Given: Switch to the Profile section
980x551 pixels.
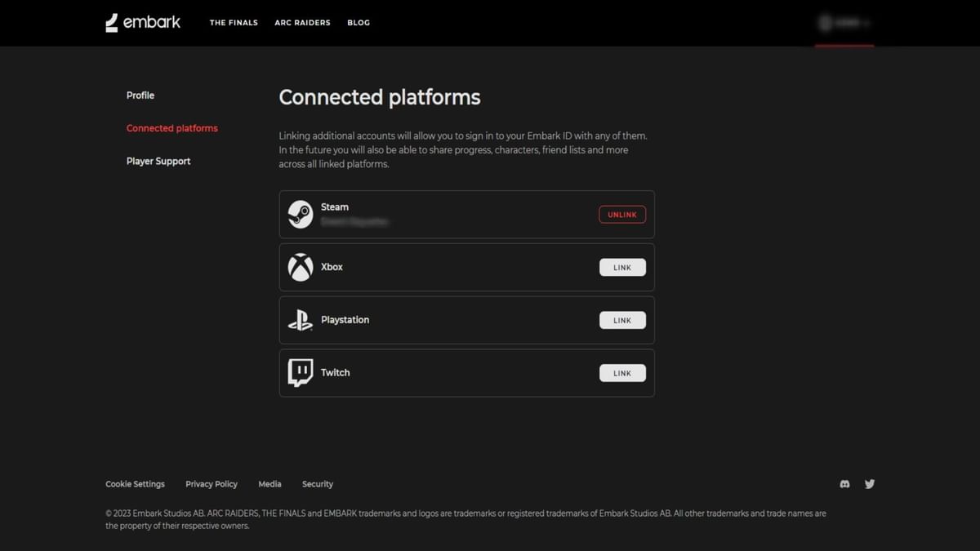Looking at the screenshot, I should 140,96.
